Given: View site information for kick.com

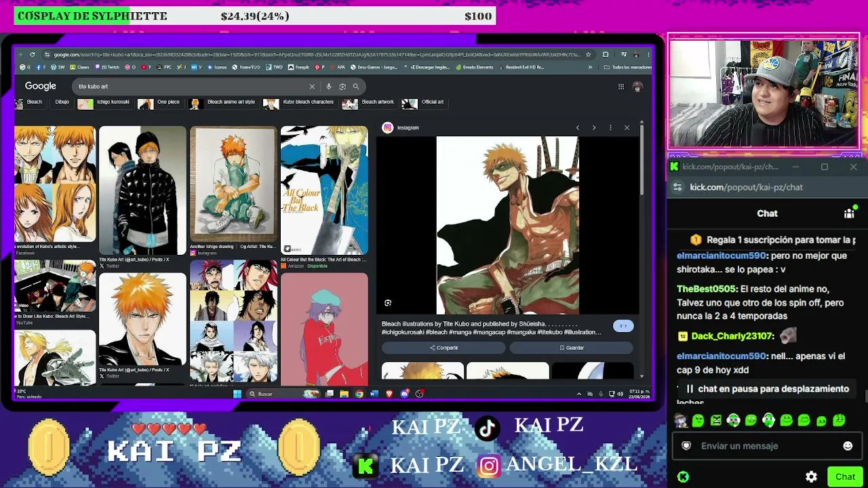Looking at the screenshot, I should point(677,187).
